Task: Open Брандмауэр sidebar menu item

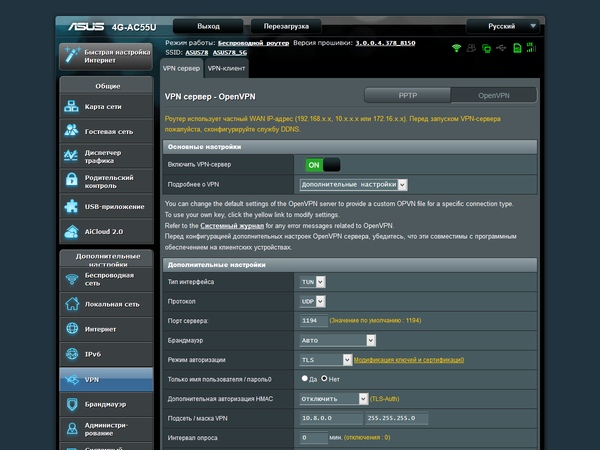Action: click(106, 404)
